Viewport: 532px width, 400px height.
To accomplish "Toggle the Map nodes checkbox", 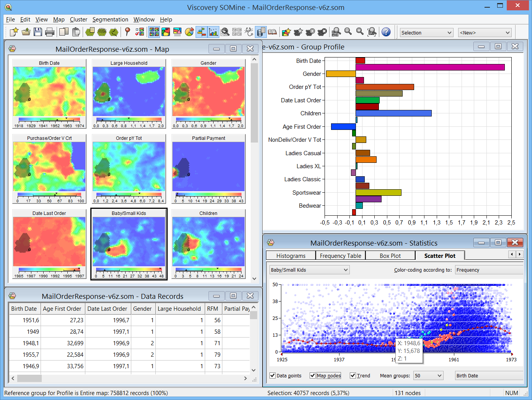I will click(x=313, y=375).
